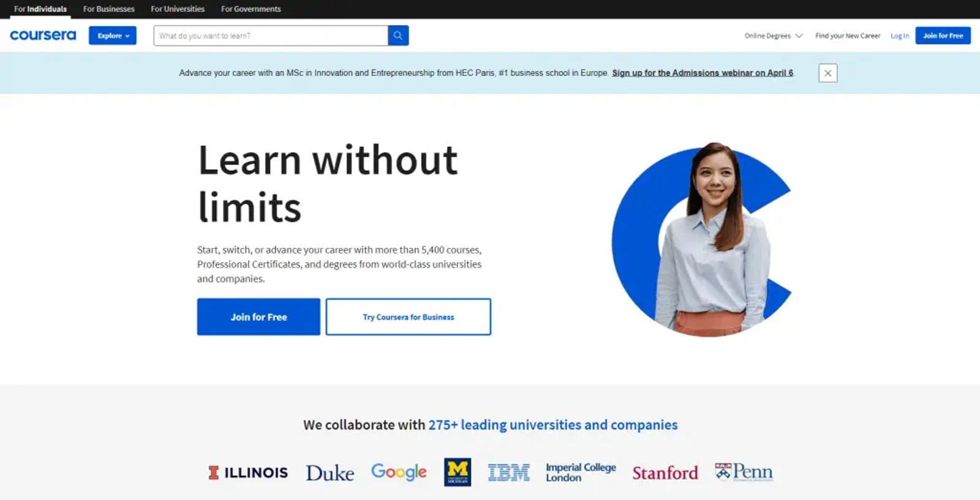Open the University of Michigan logo
Image resolution: width=980 pixels, height=500 pixels.
click(458, 472)
